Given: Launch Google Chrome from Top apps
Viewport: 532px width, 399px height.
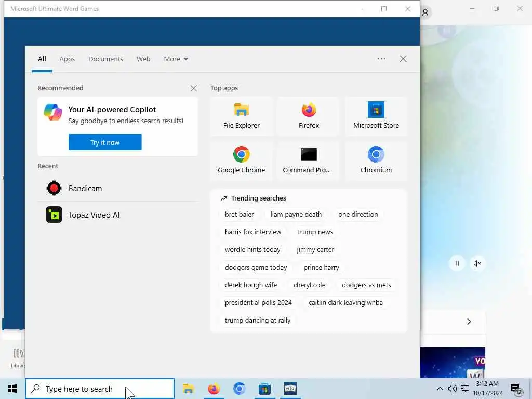Looking at the screenshot, I should [241, 161].
